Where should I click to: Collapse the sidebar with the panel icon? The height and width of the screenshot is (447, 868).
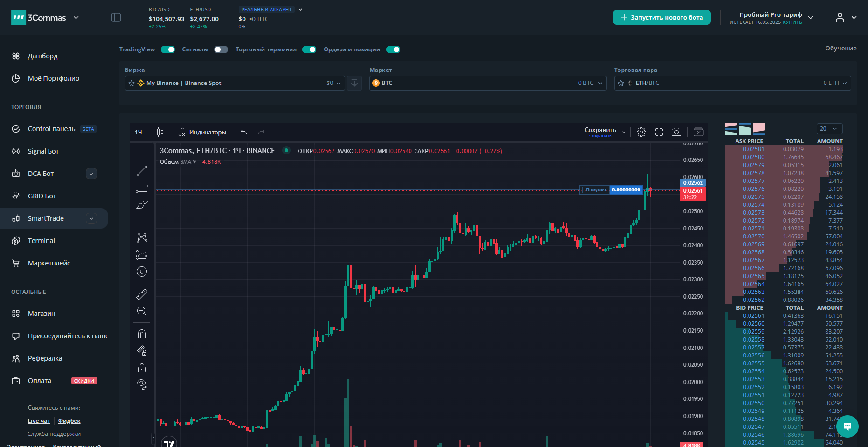(116, 17)
